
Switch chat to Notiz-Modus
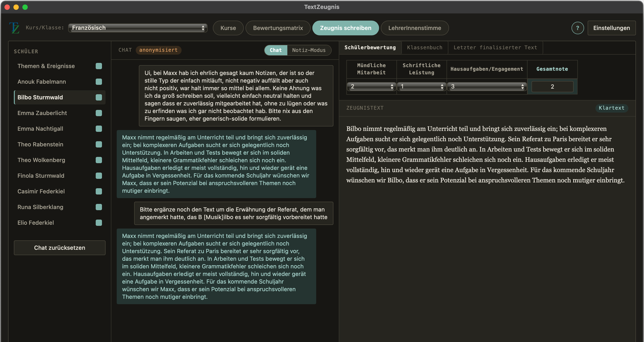(x=309, y=50)
